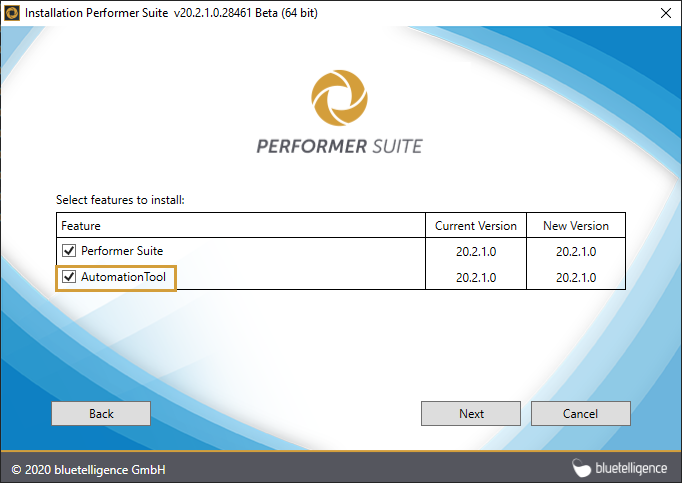Click the Feature column header

[x=81, y=226]
